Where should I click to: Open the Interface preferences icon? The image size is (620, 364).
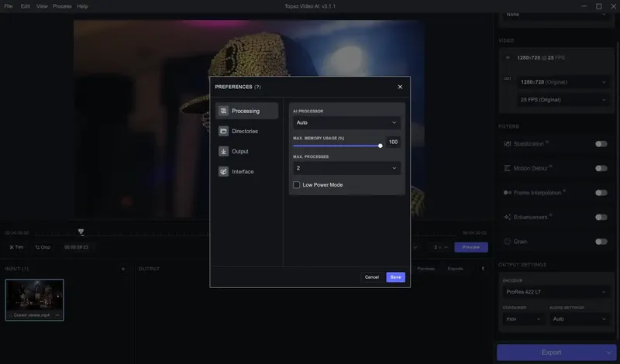(x=223, y=171)
